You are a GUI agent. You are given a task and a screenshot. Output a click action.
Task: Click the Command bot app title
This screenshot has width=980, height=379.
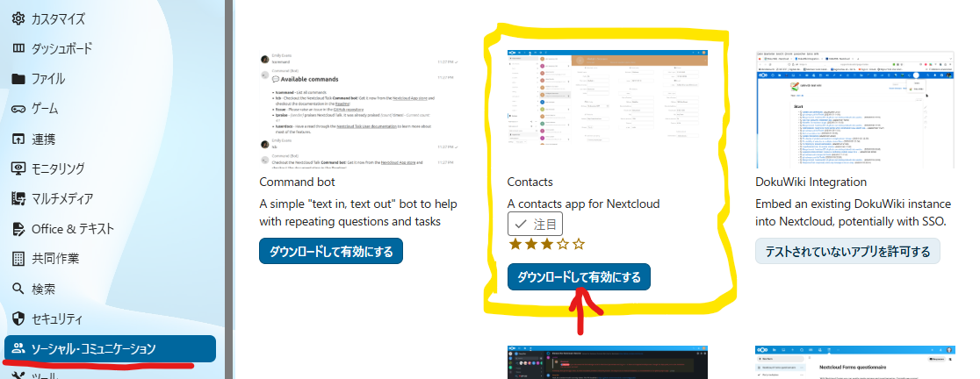click(x=297, y=182)
